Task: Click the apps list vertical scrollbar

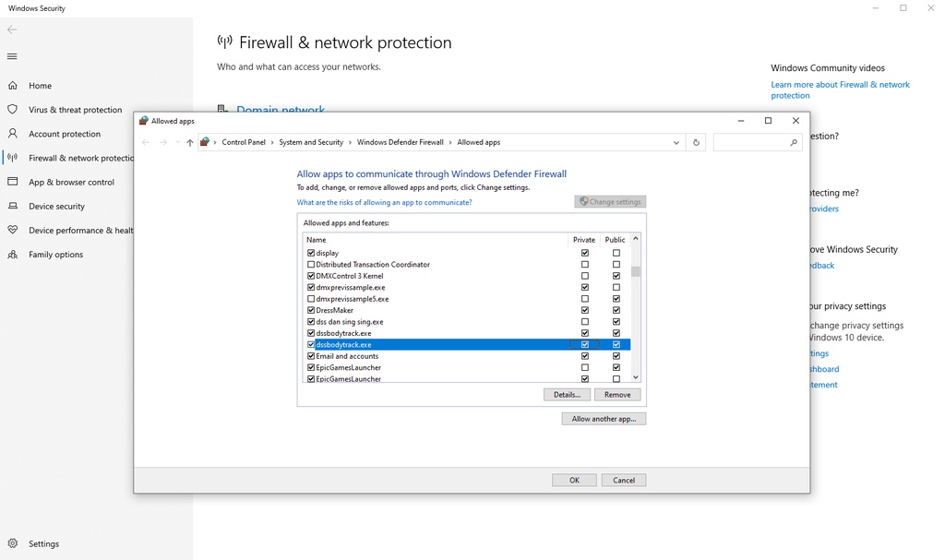Action: click(635, 271)
